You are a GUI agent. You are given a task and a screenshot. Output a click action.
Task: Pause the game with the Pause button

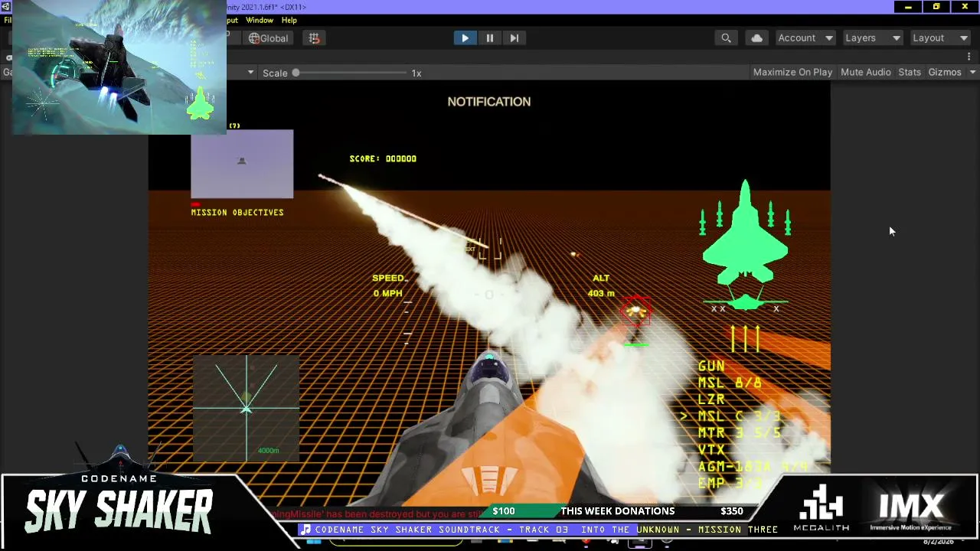tap(489, 38)
